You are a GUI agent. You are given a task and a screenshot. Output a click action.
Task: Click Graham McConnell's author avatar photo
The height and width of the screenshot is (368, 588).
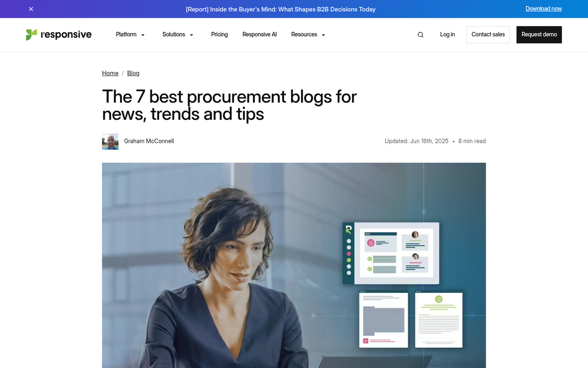pyautogui.click(x=110, y=141)
